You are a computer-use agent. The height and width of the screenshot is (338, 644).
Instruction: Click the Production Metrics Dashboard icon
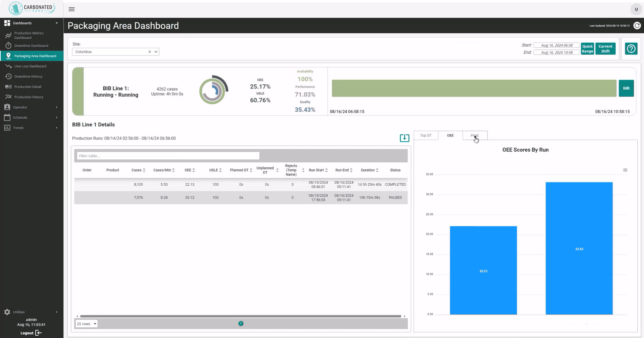pos(8,35)
